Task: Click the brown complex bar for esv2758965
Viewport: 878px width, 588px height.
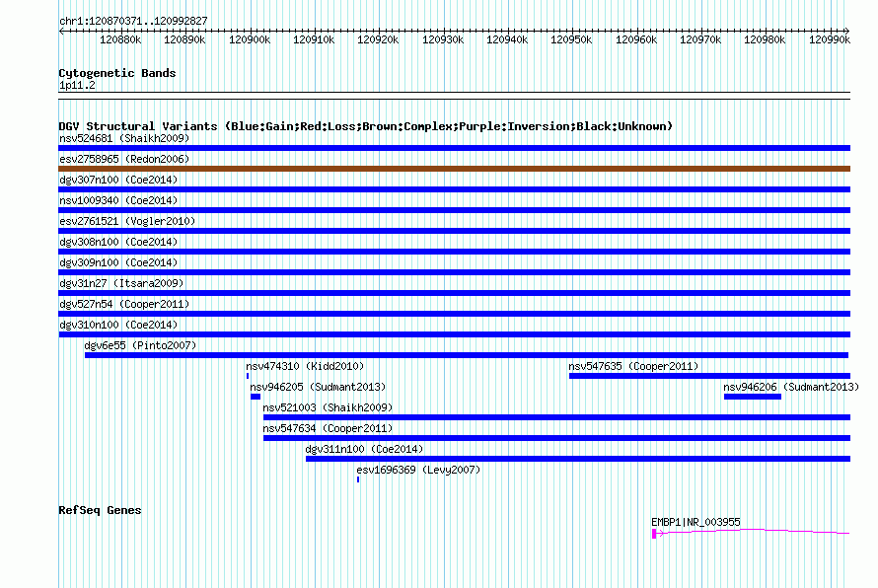Action: click(454, 169)
